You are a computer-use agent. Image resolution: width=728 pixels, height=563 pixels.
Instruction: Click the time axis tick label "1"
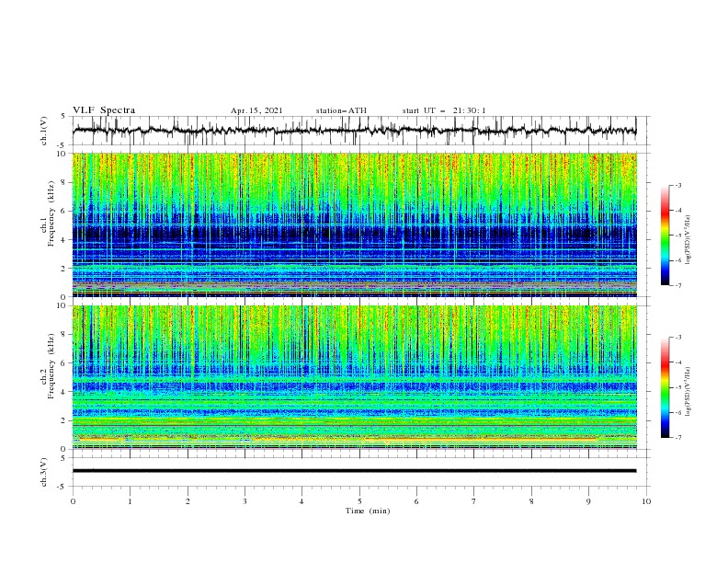pos(130,501)
